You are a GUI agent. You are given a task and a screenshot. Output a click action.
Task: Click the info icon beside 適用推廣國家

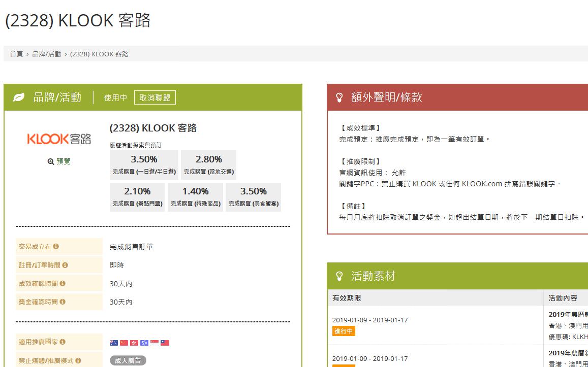pyautogui.click(x=62, y=342)
